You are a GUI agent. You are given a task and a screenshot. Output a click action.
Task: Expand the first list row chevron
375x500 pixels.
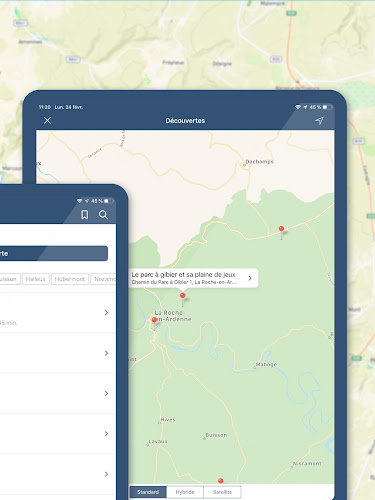point(106,312)
